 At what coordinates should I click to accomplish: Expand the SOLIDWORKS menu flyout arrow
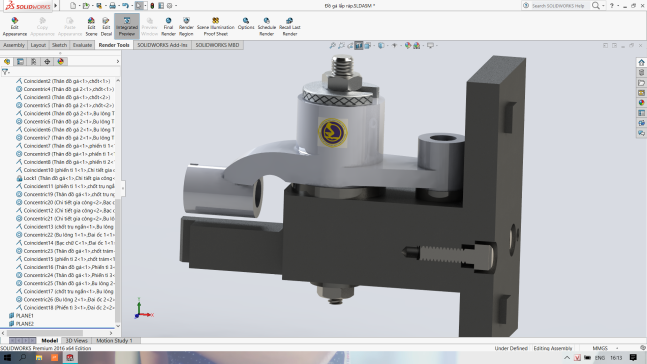point(56,6)
